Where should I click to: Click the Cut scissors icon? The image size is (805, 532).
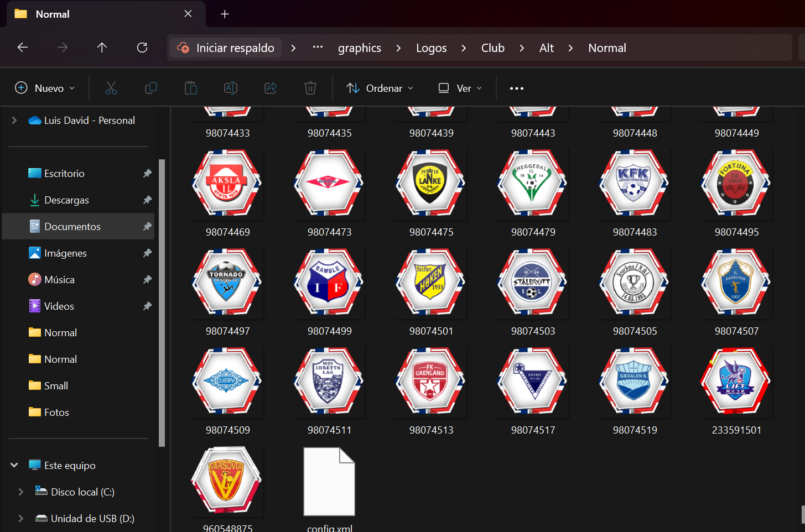tap(111, 88)
